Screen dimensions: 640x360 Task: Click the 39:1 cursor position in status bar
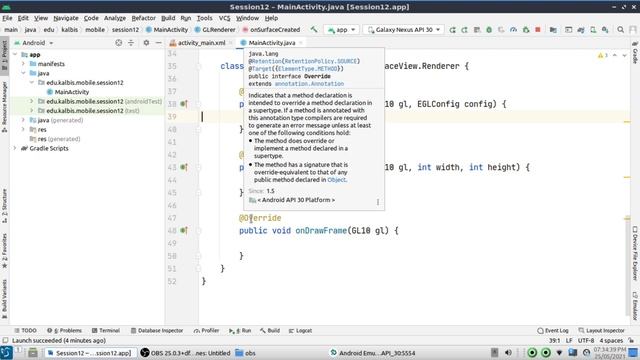coord(554,340)
